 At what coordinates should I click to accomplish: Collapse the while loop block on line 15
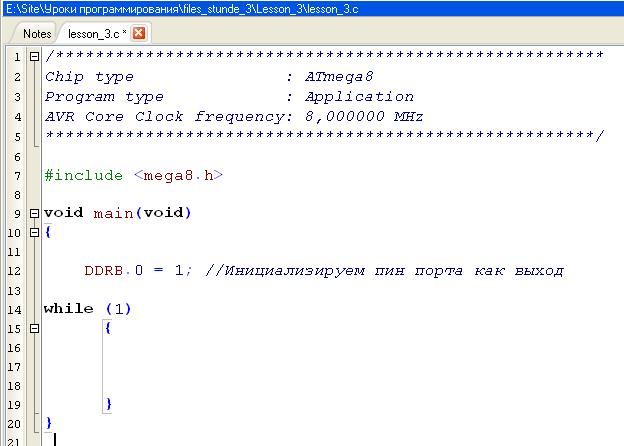tap(34, 328)
